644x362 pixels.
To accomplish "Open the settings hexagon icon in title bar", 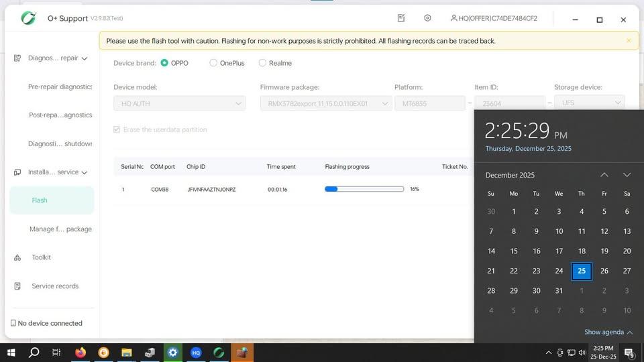I will coord(427,18).
